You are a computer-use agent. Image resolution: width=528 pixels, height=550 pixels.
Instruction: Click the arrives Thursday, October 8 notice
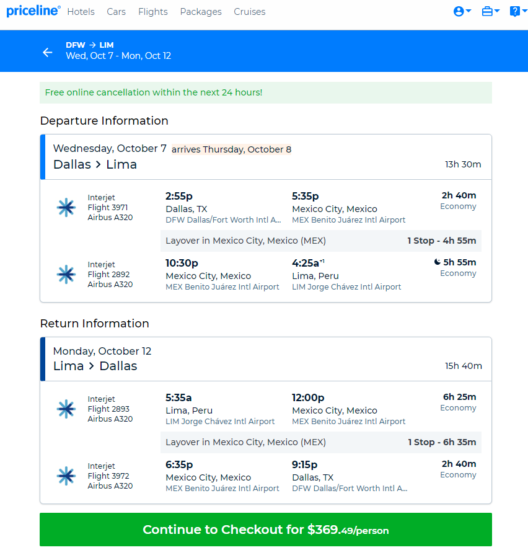click(231, 149)
